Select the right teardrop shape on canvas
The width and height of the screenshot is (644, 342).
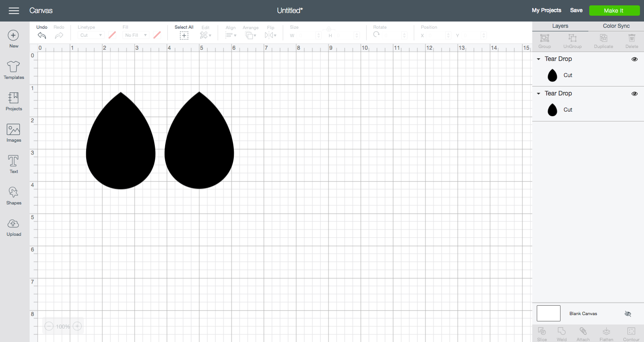(199, 141)
